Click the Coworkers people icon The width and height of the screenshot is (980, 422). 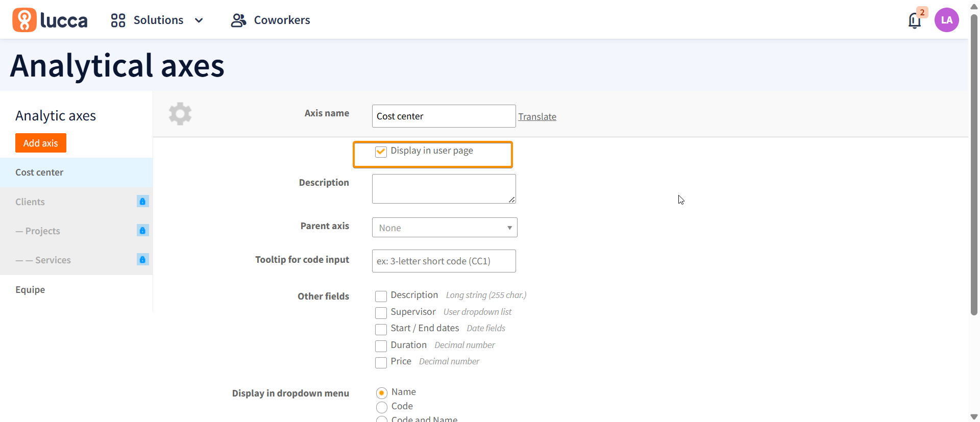[x=238, y=20]
